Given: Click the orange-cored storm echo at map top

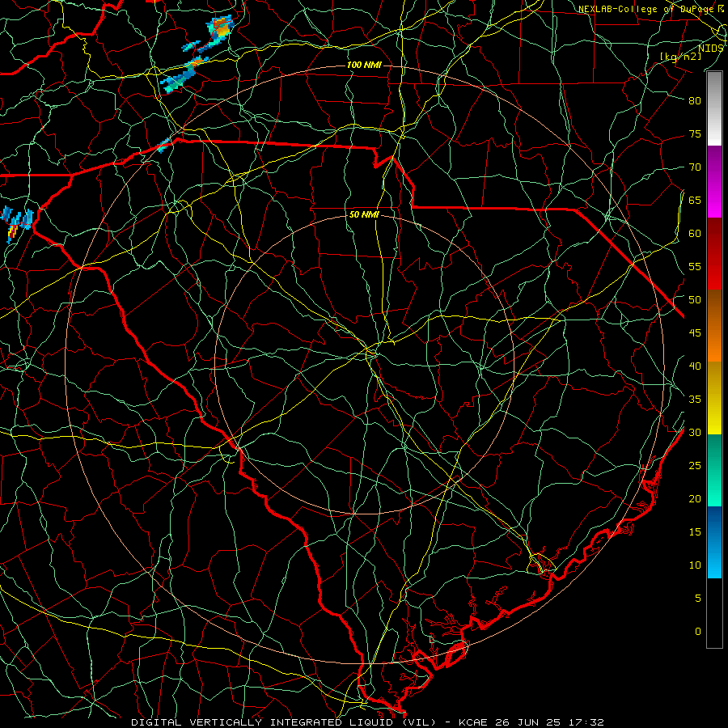Looking at the screenshot, I should (x=221, y=29).
